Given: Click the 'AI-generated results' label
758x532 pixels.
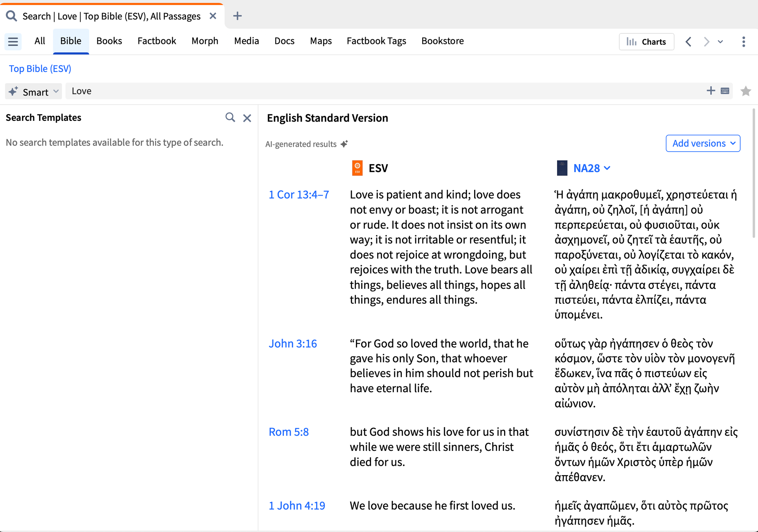Looking at the screenshot, I should click(x=301, y=144).
